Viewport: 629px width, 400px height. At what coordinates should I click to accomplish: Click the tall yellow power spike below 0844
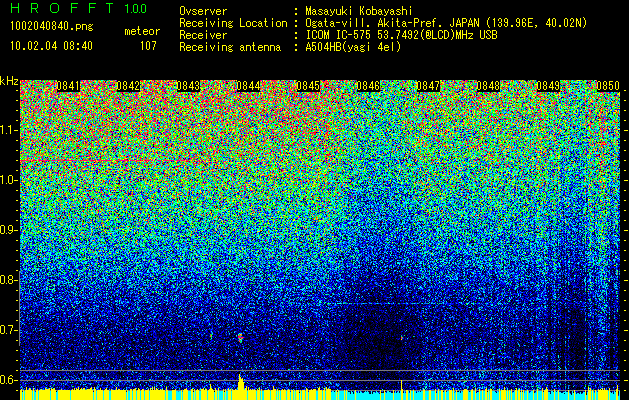(241, 381)
